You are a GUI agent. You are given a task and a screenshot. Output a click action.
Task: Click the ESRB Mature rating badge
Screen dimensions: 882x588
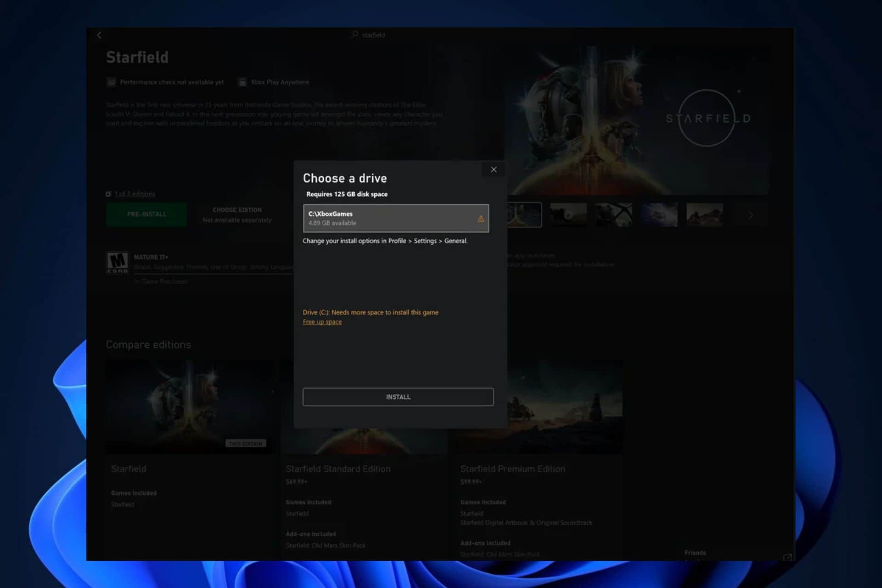(x=117, y=263)
